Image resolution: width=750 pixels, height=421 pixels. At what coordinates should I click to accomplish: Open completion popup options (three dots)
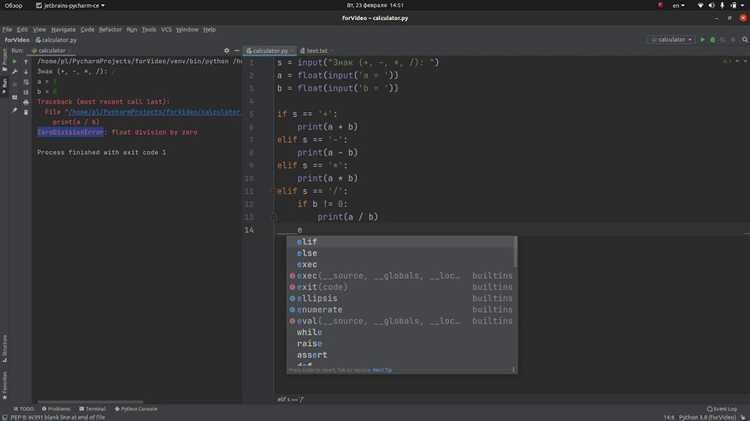pyautogui.click(x=513, y=370)
